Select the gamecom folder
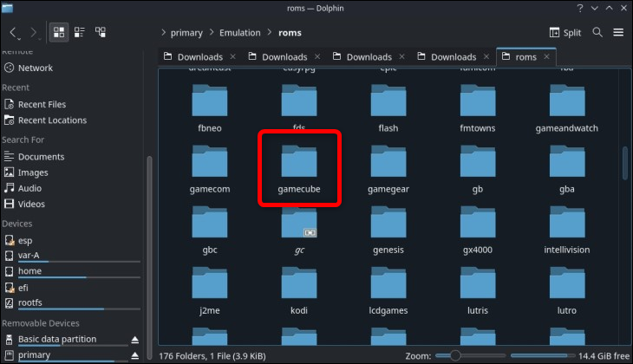 tap(210, 169)
